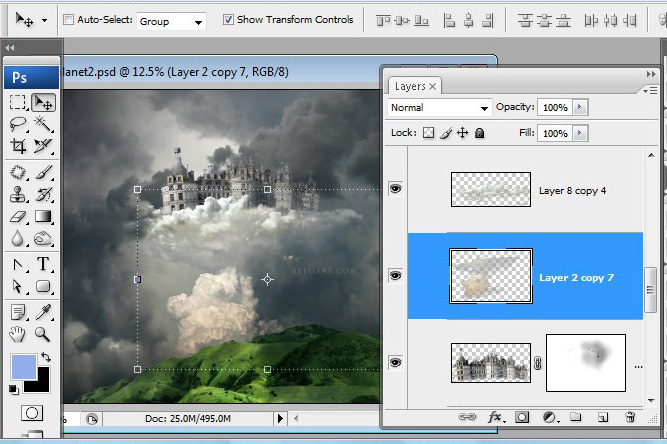Select the Notes tool
667x444 pixels.
(x=17, y=313)
